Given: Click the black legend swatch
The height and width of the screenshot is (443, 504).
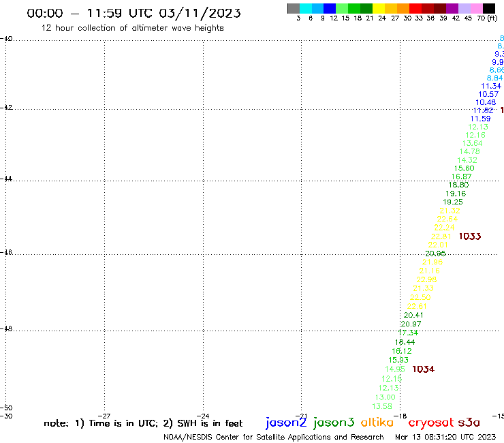Looking at the screenshot, I should click(488, 8).
